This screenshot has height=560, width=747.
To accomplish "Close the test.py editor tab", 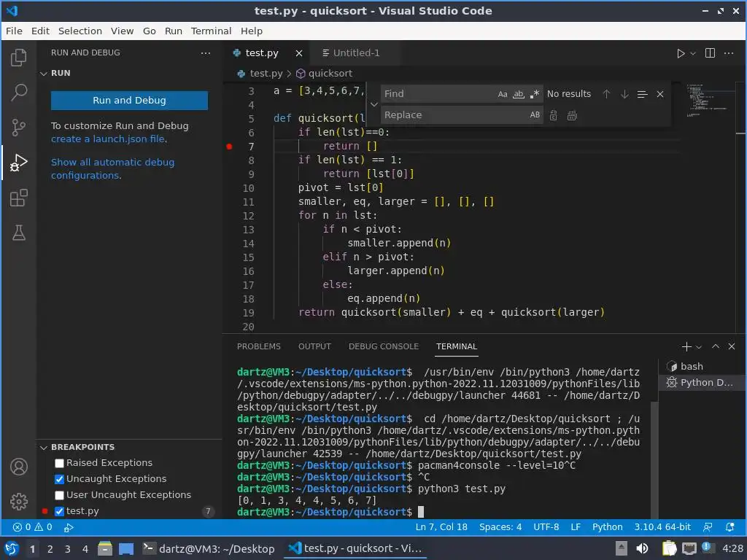I will coord(298,53).
